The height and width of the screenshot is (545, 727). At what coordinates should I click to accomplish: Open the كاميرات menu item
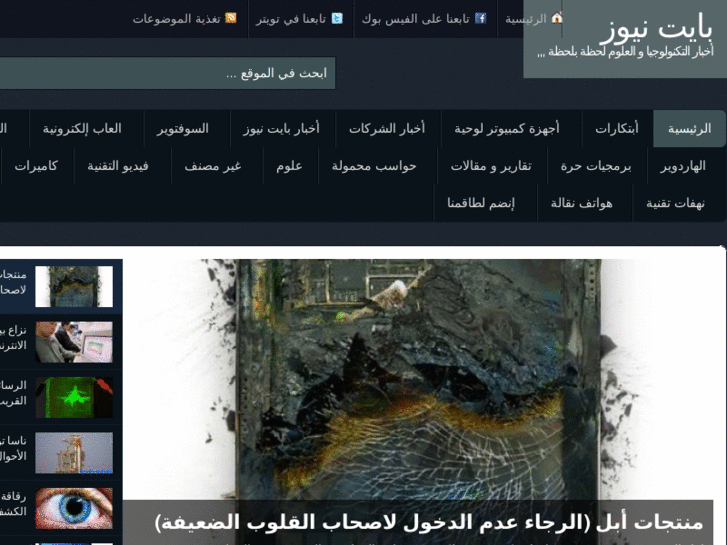pos(36,166)
